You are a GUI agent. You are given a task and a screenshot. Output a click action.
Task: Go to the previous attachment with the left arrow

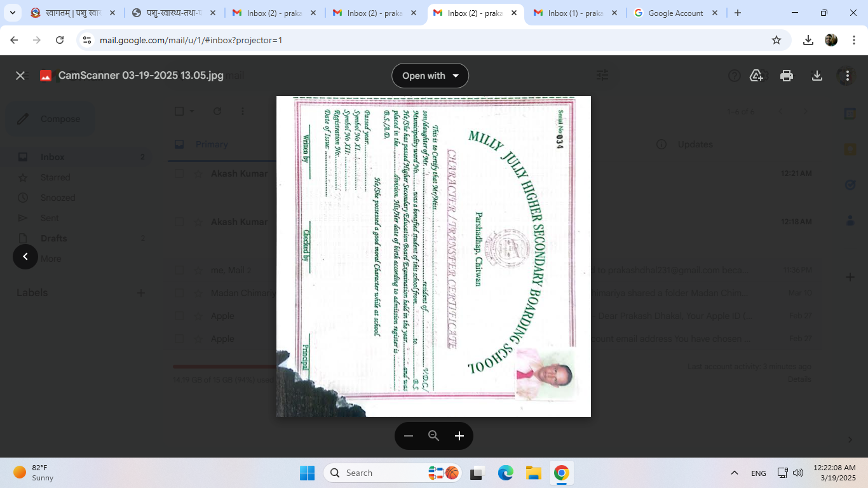click(x=25, y=257)
